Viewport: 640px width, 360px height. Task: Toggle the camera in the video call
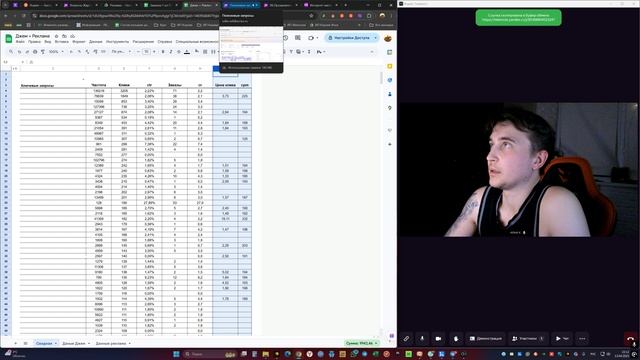[438, 338]
